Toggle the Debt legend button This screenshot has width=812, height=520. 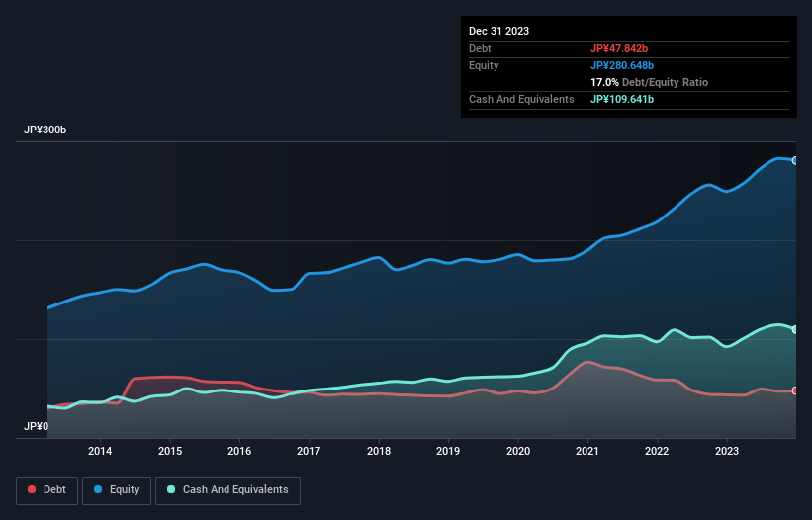coord(47,490)
